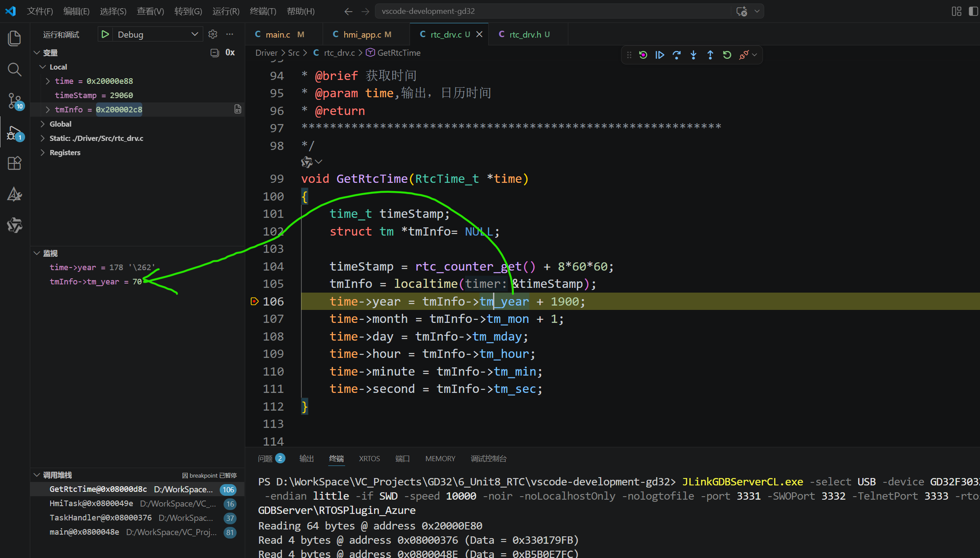Toggle the breakpoint at line 106
Viewport: 980px width, 558px height.
pos(255,301)
